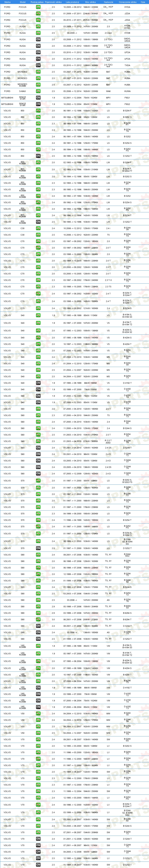
Task: Click the Moc silnika column header
Action: coord(90,2)
